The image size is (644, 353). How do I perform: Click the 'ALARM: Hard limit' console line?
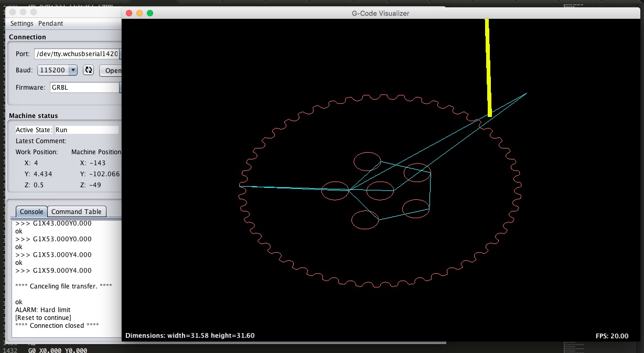point(43,310)
